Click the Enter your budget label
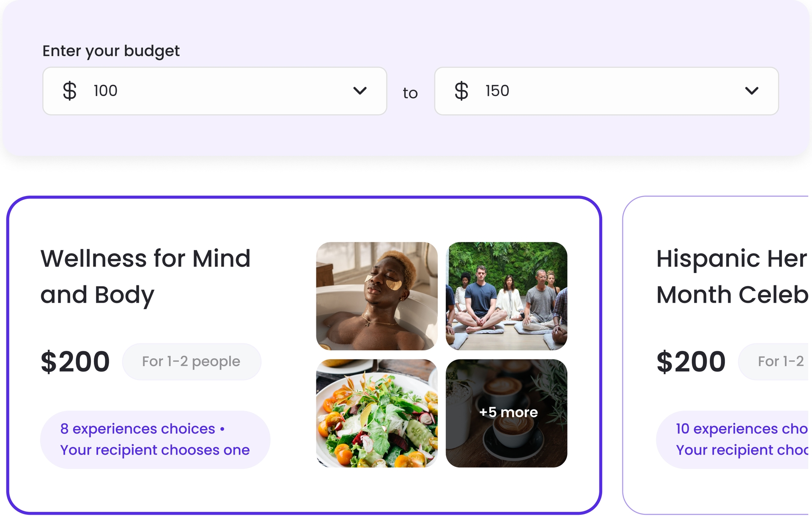 tap(111, 51)
